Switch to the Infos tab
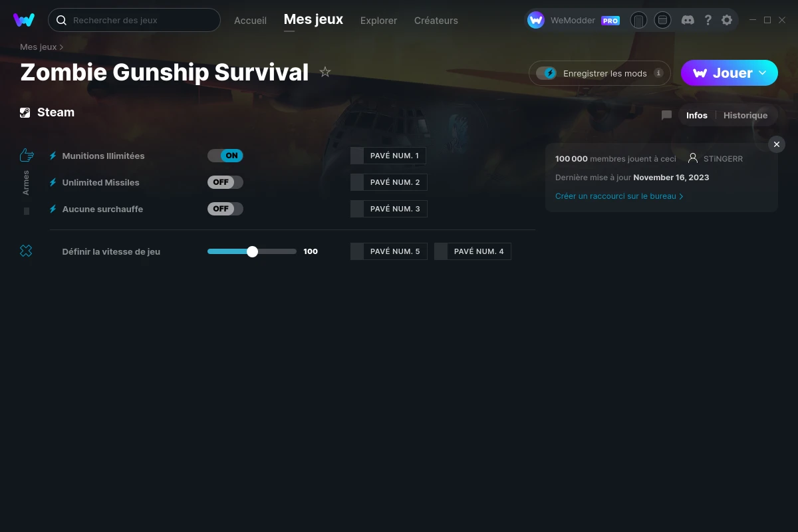798x532 pixels. pos(696,115)
